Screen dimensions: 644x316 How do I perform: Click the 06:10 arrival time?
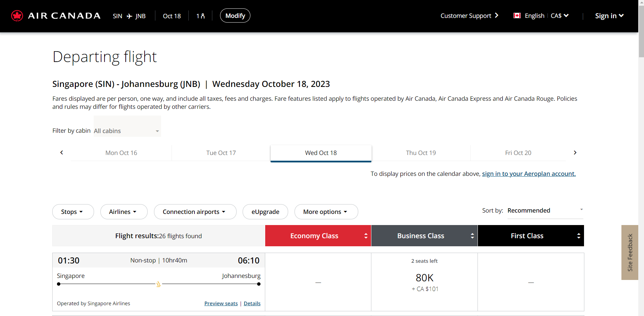coord(249,260)
